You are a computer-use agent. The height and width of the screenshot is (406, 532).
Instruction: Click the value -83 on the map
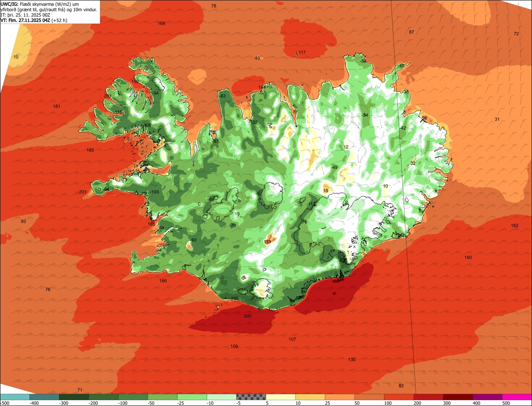coord(222,96)
